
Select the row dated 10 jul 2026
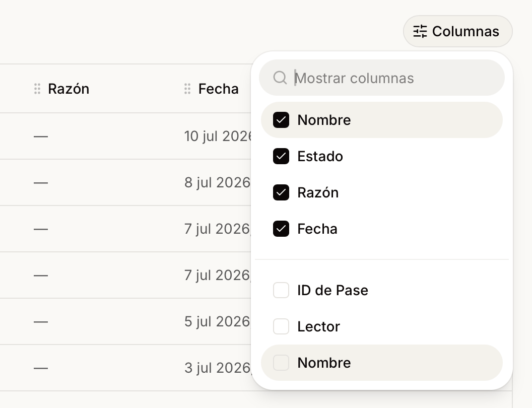(x=125, y=137)
